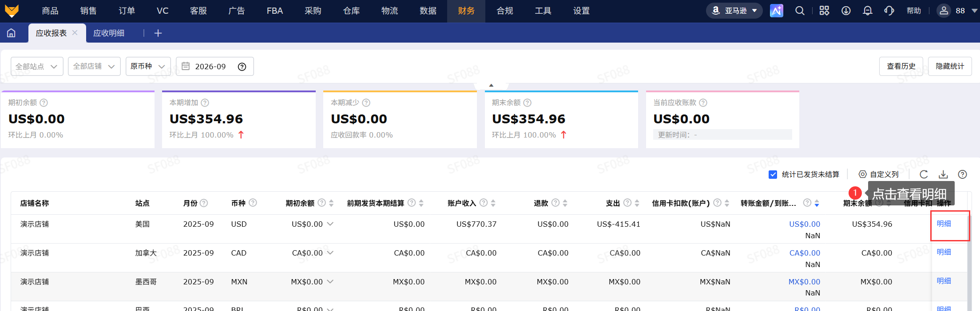
Task: Collapse statistics panel with small up arrow
Action: [491, 85]
